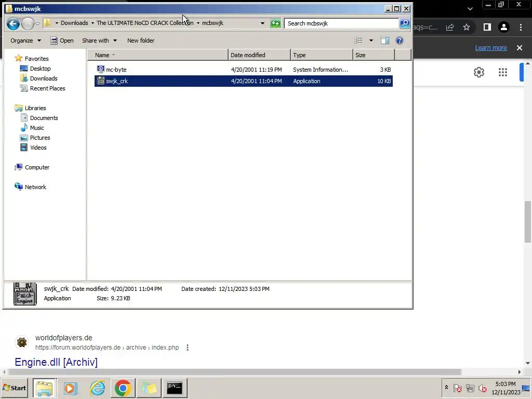Dismiss Chrome infobar with X
Viewport: 532px width, 399px height.
519,48
